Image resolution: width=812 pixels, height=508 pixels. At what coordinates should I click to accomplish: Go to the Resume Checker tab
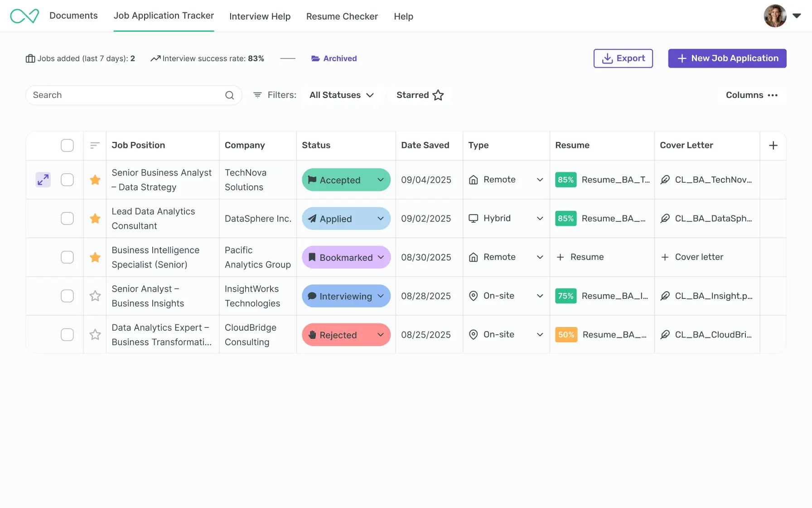(x=342, y=16)
